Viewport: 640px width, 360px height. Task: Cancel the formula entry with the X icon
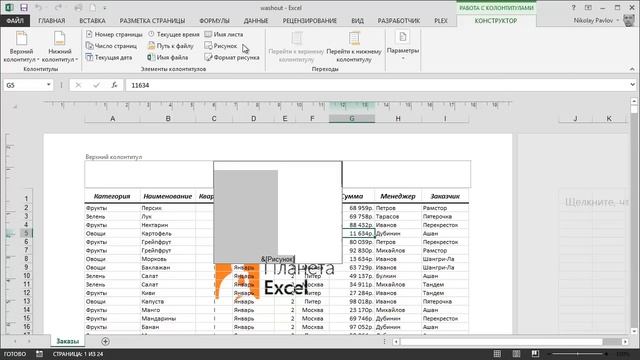78,85
